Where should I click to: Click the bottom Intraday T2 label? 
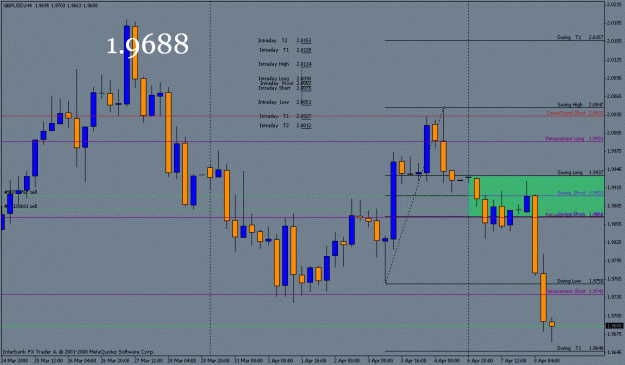(x=274, y=126)
